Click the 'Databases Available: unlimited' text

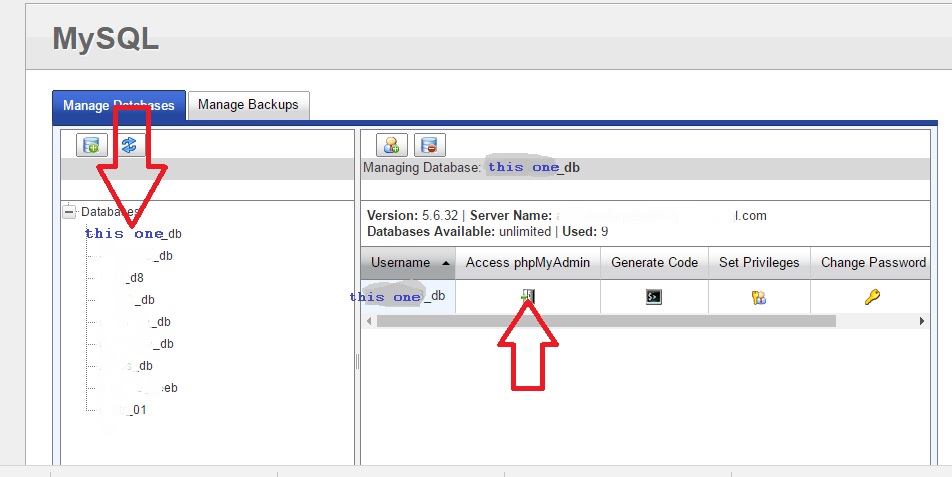point(459,232)
